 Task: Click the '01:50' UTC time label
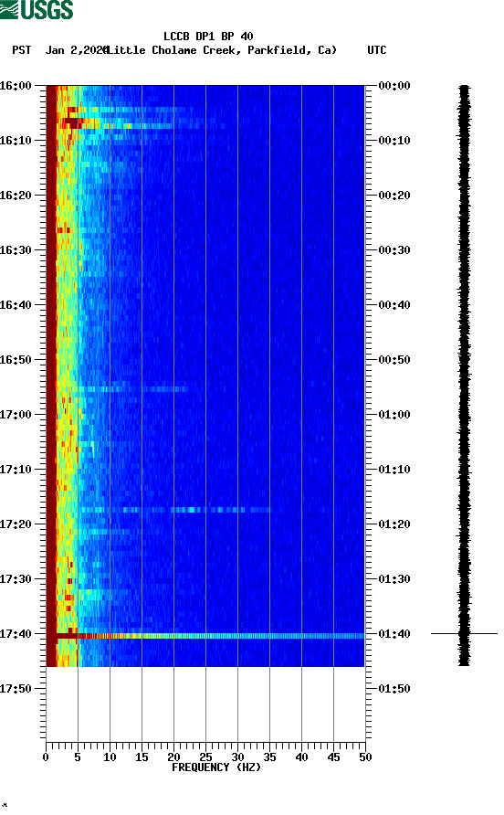point(394,689)
